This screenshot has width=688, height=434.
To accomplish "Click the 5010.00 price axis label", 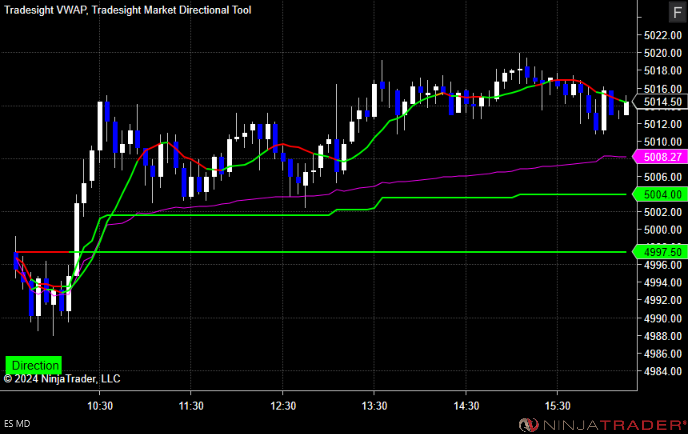I will (663, 142).
